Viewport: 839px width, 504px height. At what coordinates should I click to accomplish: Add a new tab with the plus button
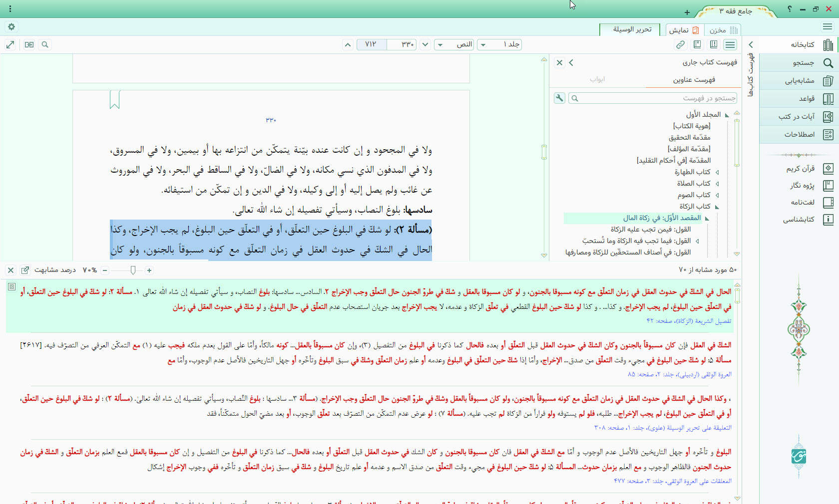pos(687,12)
